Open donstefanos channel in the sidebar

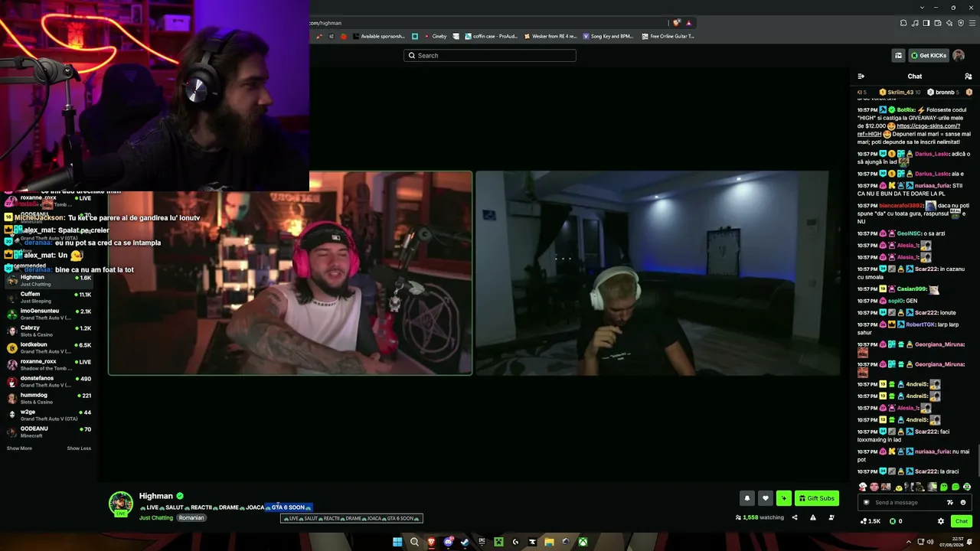(x=48, y=381)
